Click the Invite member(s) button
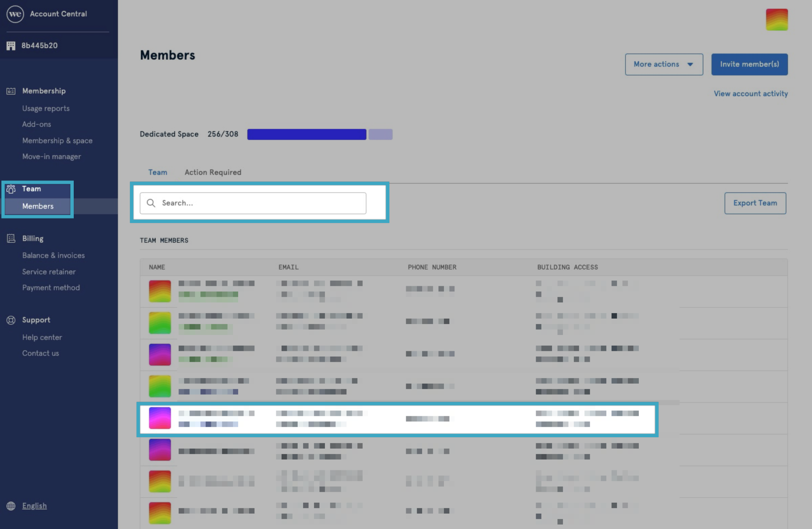Viewport: 812px width, 529px height. [749, 64]
